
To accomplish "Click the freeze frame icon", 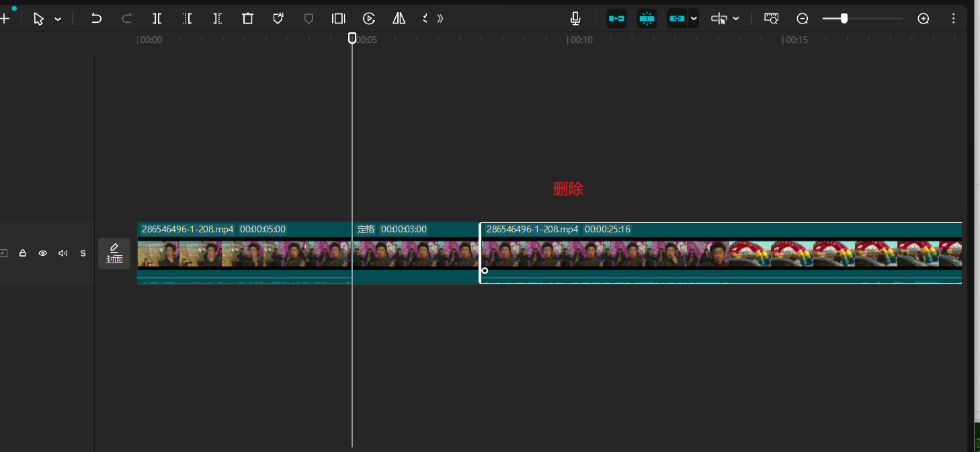I will [x=339, y=19].
